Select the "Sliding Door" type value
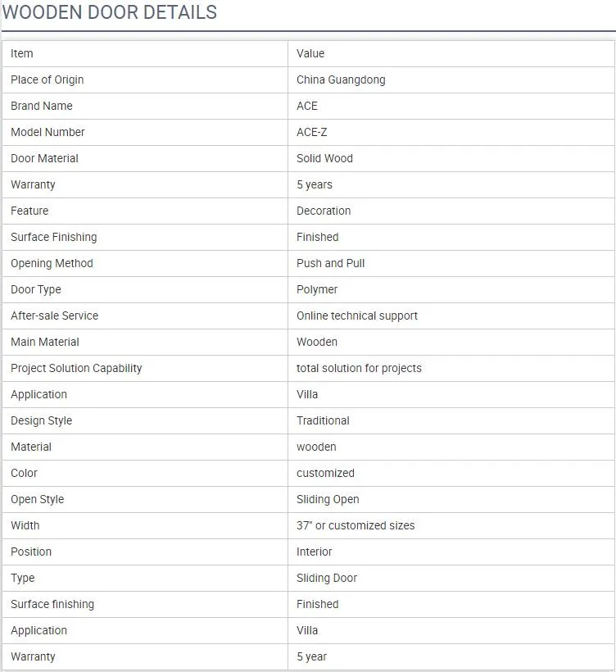The width and height of the screenshot is (616, 672). click(x=327, y=578)
